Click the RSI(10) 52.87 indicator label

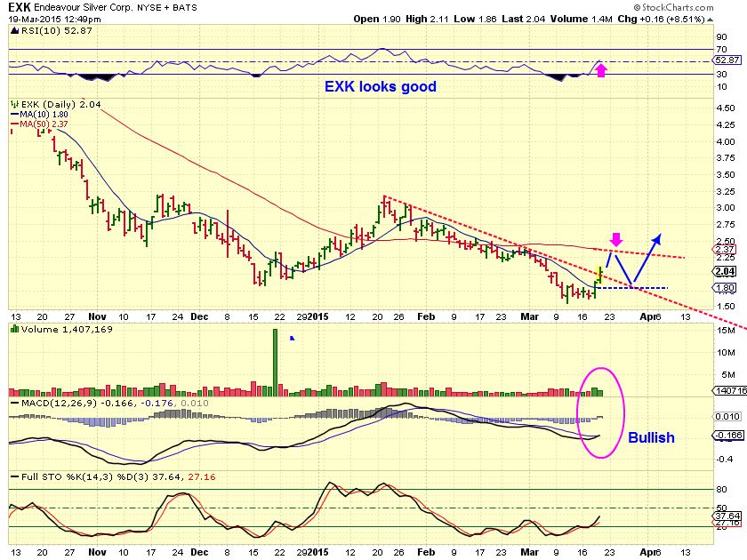56,30
